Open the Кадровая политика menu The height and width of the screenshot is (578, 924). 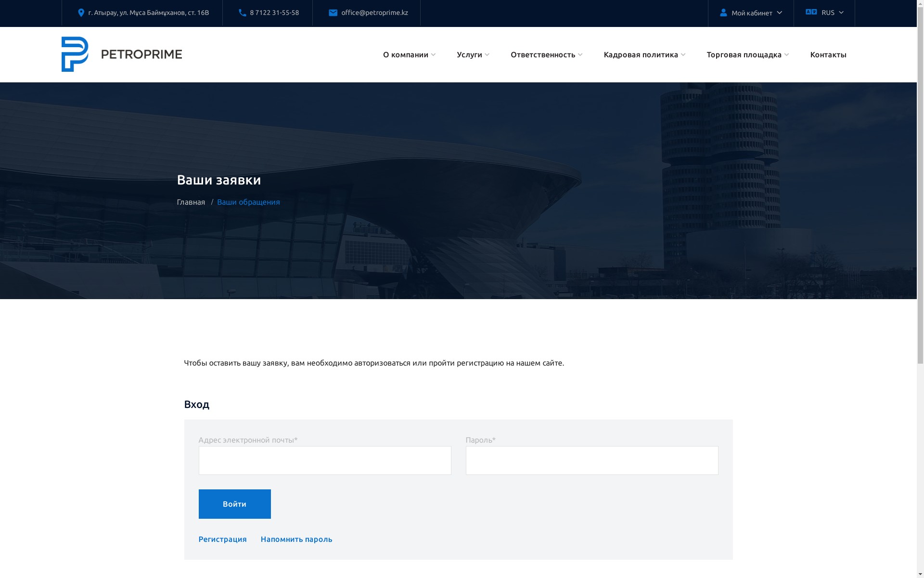(641, 54)
